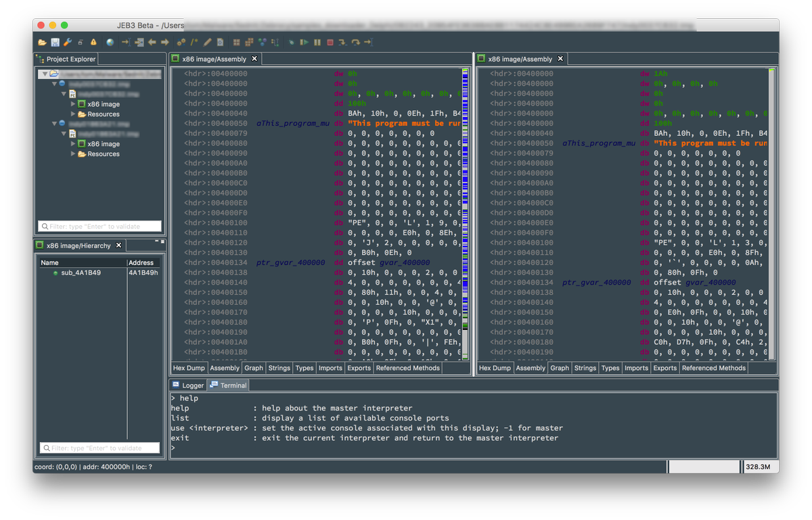Image resolution: width=812 pixels, height=520 pixels.
Task: Select the first x86 image tree item
Action: coord(99,104)
